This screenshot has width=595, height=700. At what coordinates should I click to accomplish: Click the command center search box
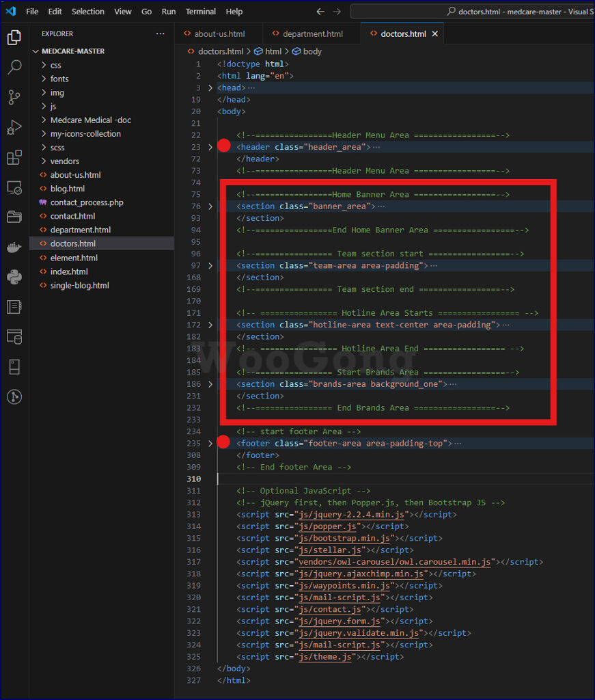click(x=472, y=11)
